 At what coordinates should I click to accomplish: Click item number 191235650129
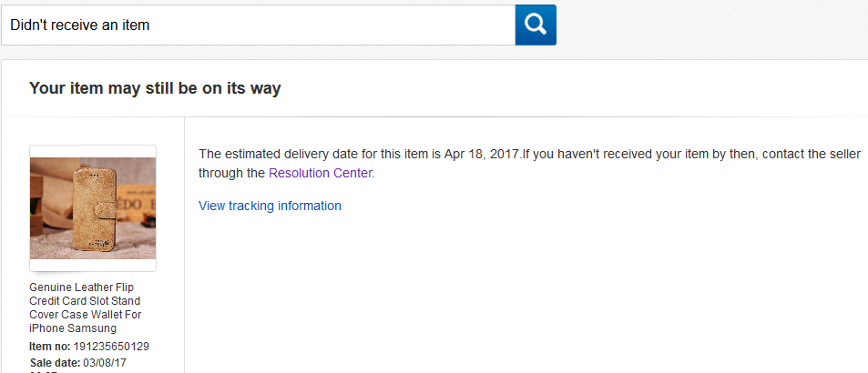click(x=114, y=346)
